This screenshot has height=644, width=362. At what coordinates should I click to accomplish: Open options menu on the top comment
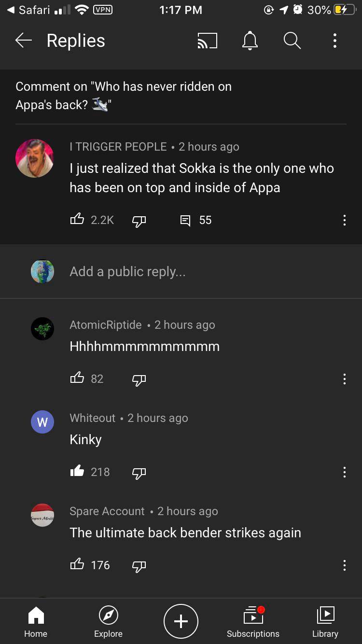point(345,220)
